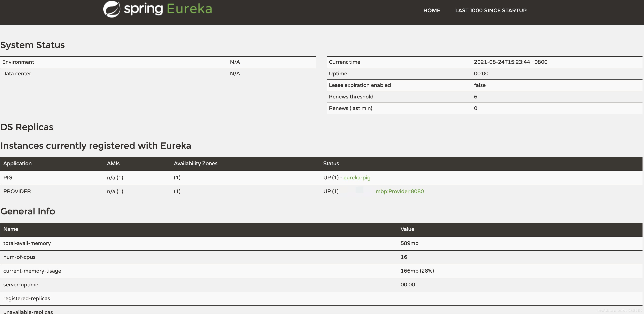Click the spring Eureka brand text

click(168, 9)
